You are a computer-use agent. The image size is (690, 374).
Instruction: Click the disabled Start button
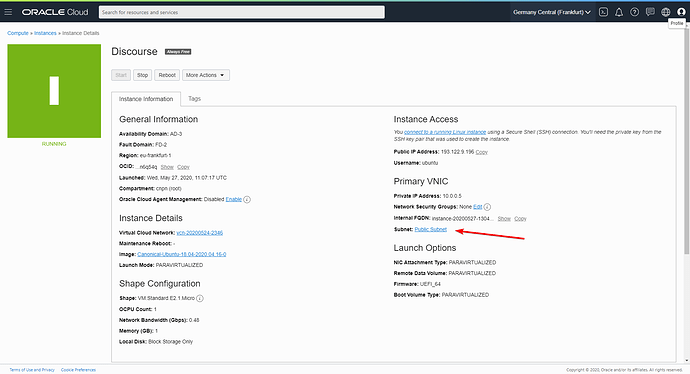[121, 75]
